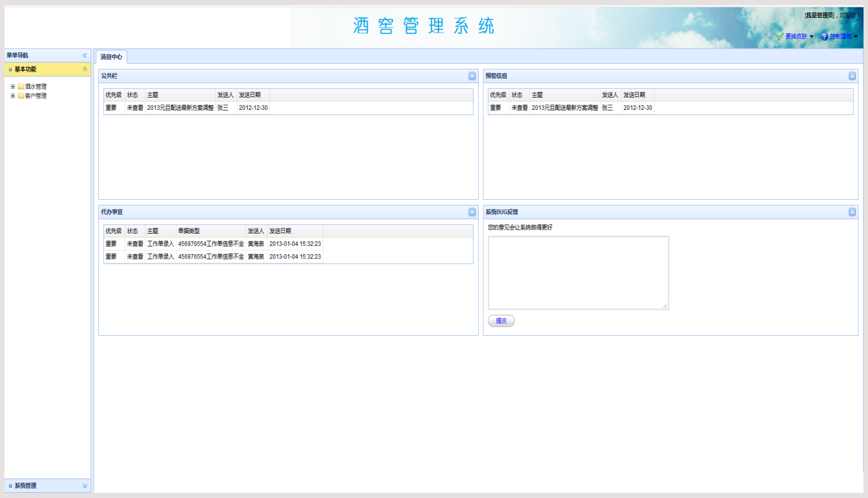The width and height of the screenshot is (868, 498).
Task: Click the 代办事宜 panel title
Action: coord(112,212)
